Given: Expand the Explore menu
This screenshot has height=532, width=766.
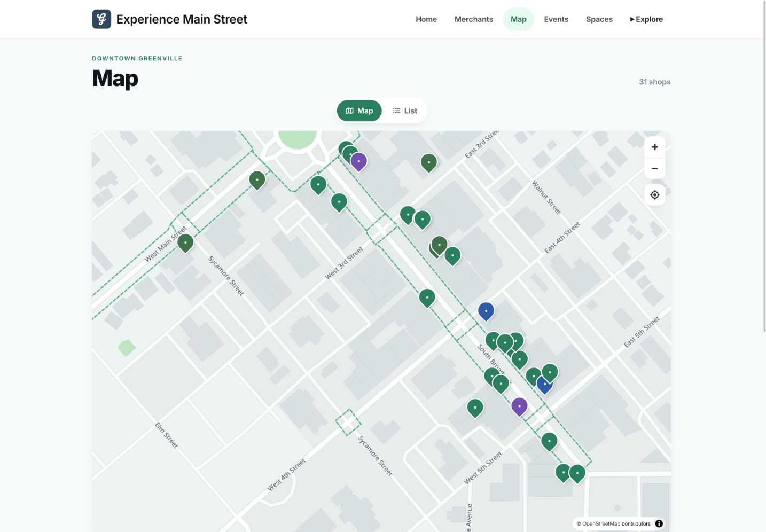Looking at the screenshot, I should click(x=646, y=19).
